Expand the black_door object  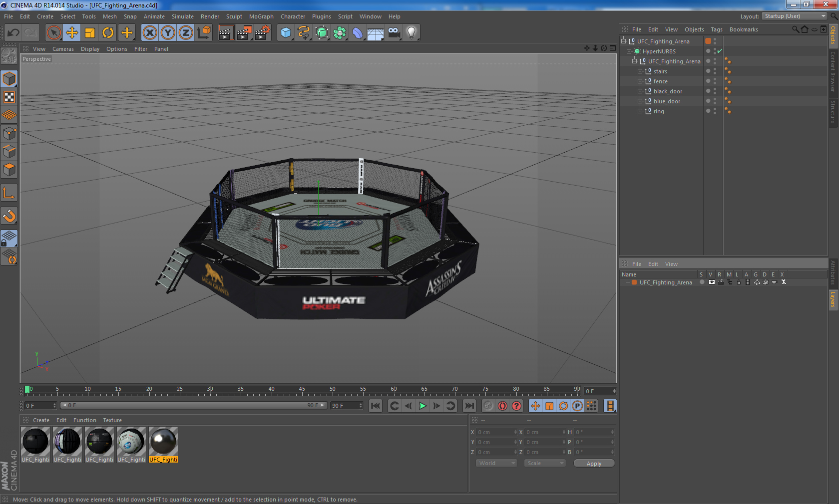click(640, 91)
